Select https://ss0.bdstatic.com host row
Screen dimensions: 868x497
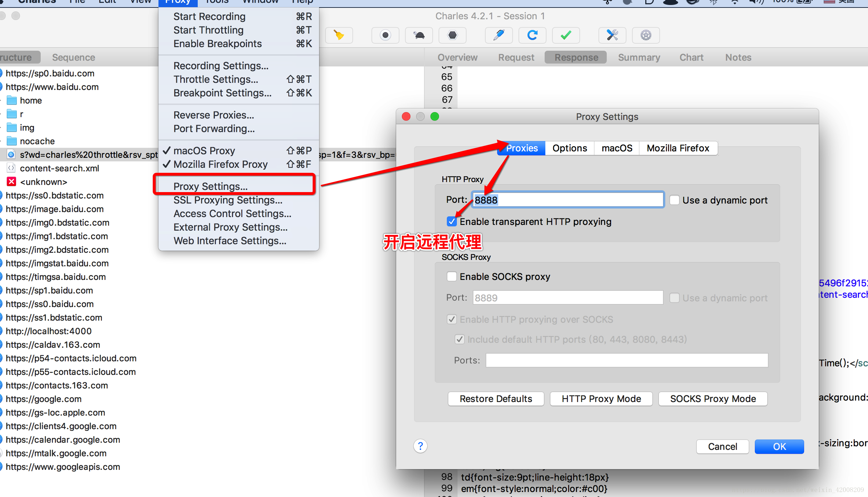55,195
